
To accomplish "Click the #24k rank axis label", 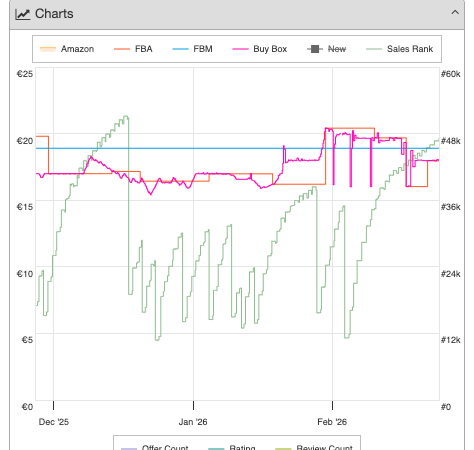I will click(x=450, y=274).
